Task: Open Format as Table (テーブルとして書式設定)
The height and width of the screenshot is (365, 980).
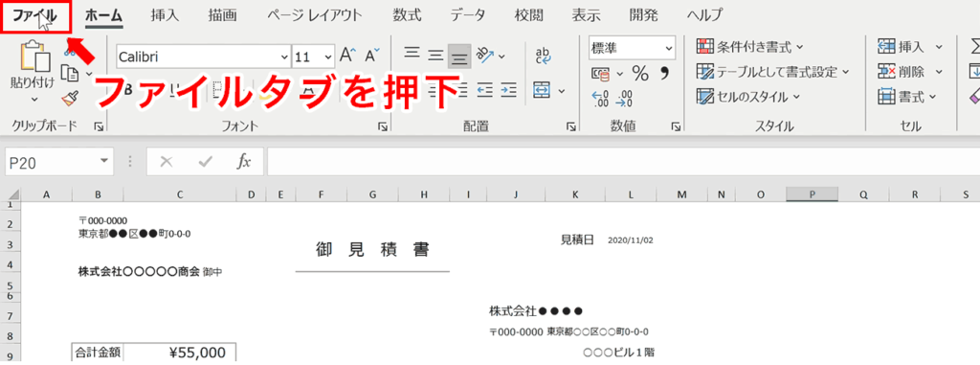Action: 773,72
